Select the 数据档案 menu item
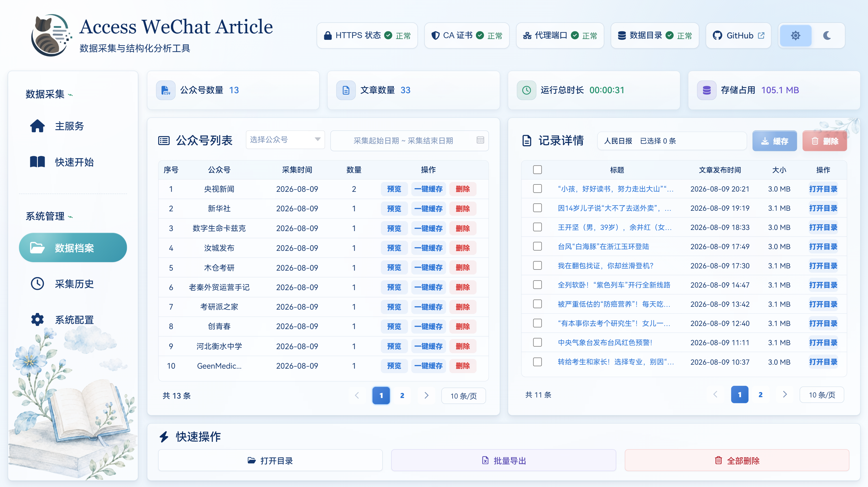 [73, 247]
